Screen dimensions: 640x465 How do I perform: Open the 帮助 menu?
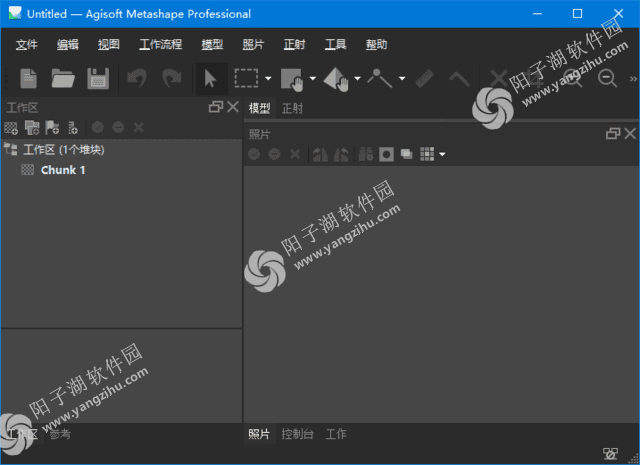coord(376,44)
